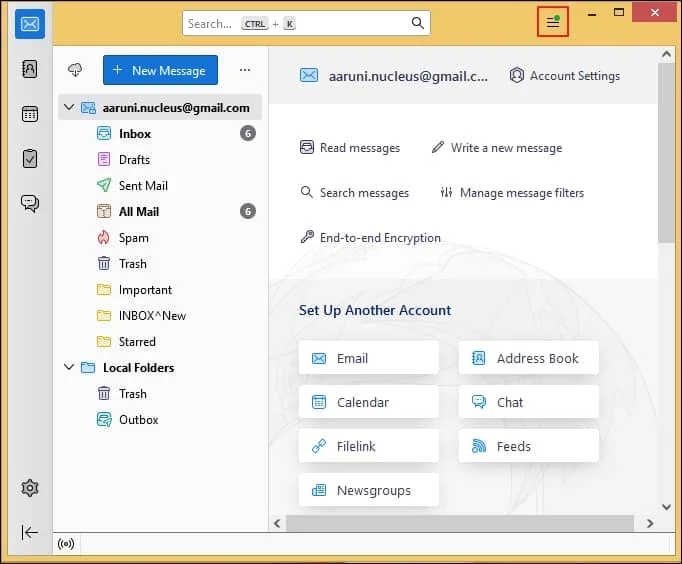
Task: Select the Local Folders row
Action: 160,368
